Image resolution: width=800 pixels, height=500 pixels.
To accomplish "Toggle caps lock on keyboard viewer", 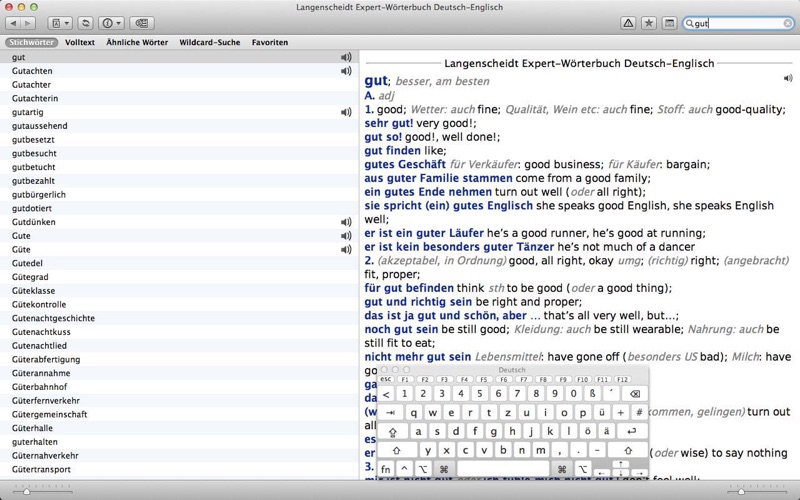I will (393, 432).
